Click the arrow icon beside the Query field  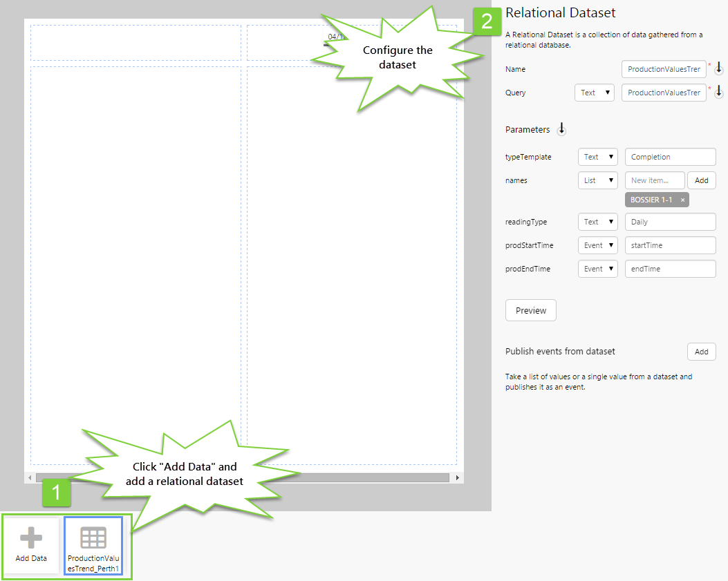coord(718,92)
